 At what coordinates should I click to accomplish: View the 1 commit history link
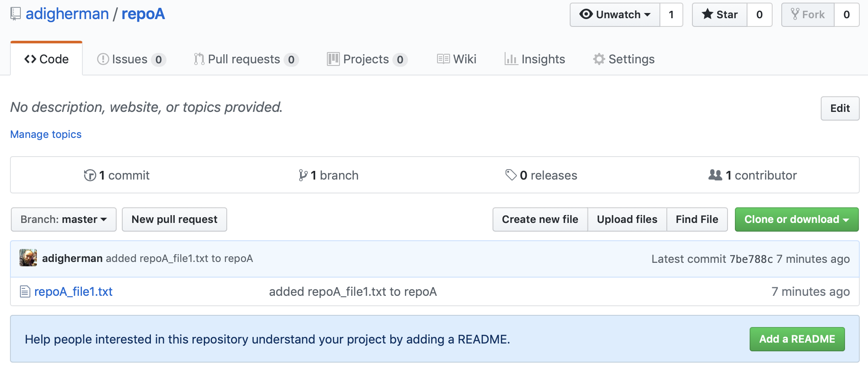pos(117,175)
